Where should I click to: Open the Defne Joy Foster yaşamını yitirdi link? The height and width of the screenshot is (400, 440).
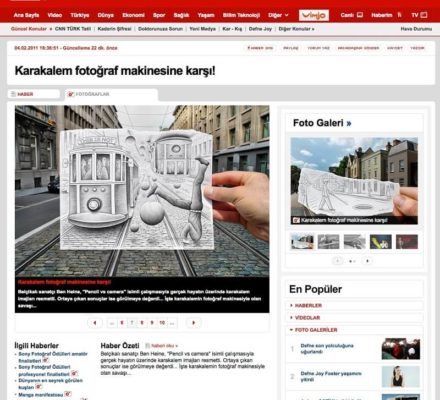pos(331,376)
